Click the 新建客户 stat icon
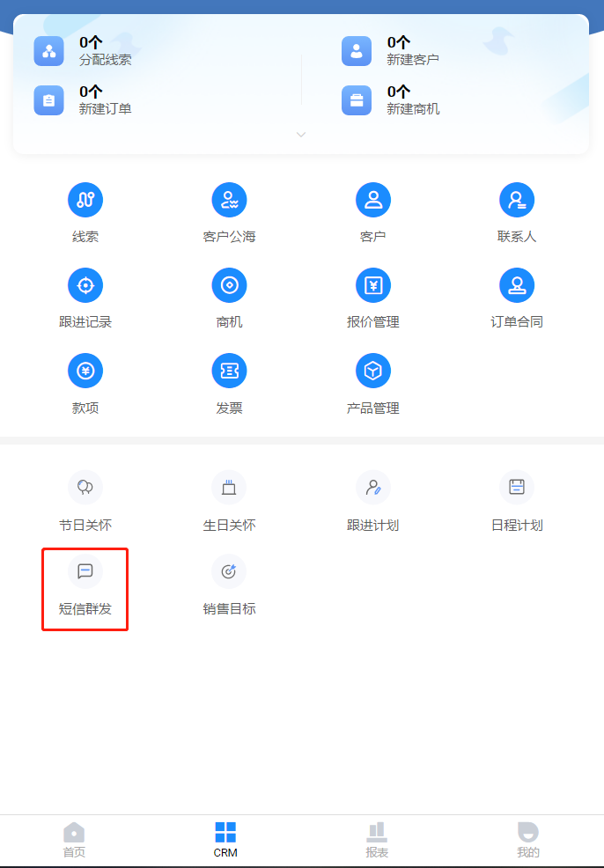This screenshot has width=604, height=868. pyautogui.click(x=357, y=51)
